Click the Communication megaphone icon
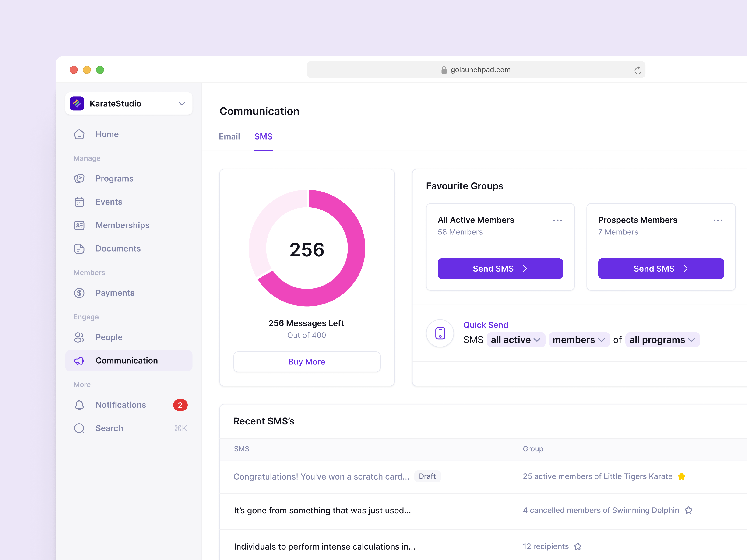The image size is (747, 560). 79,360
